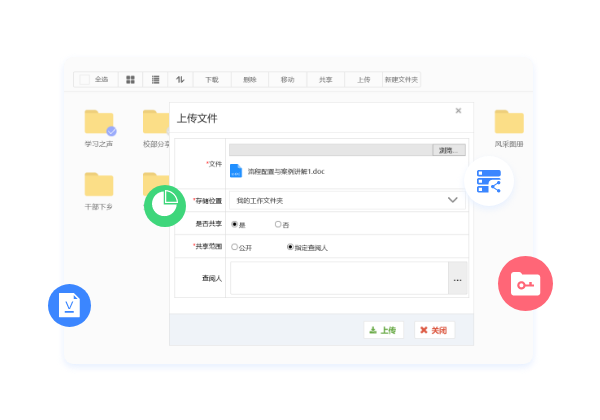Click inside the 查阅人 text field

[339, 279]
